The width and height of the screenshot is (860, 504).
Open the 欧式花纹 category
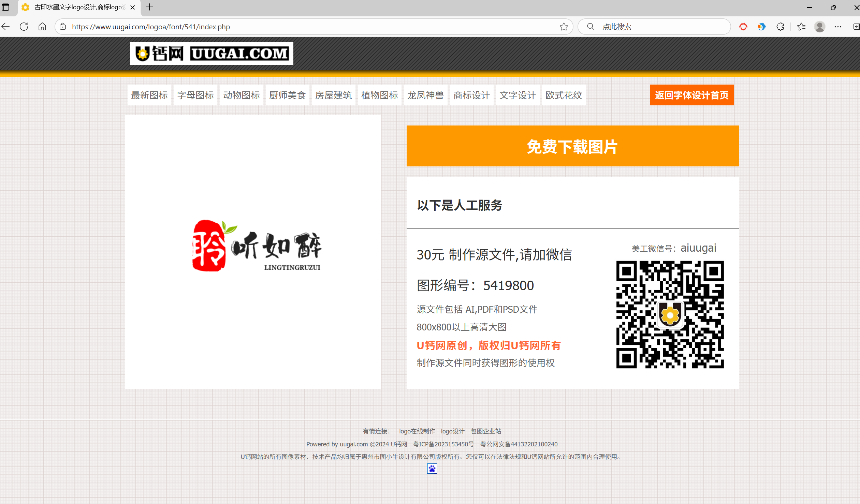[x=564, y=95]
